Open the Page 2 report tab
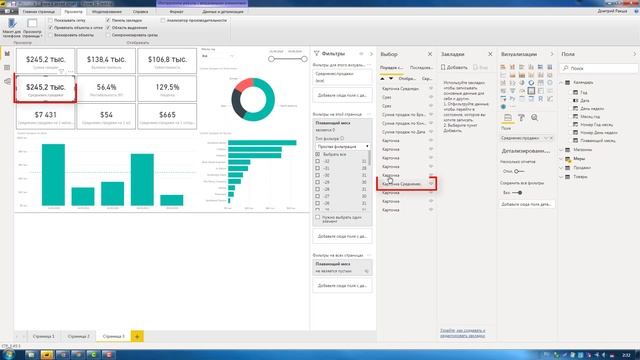 78,336
